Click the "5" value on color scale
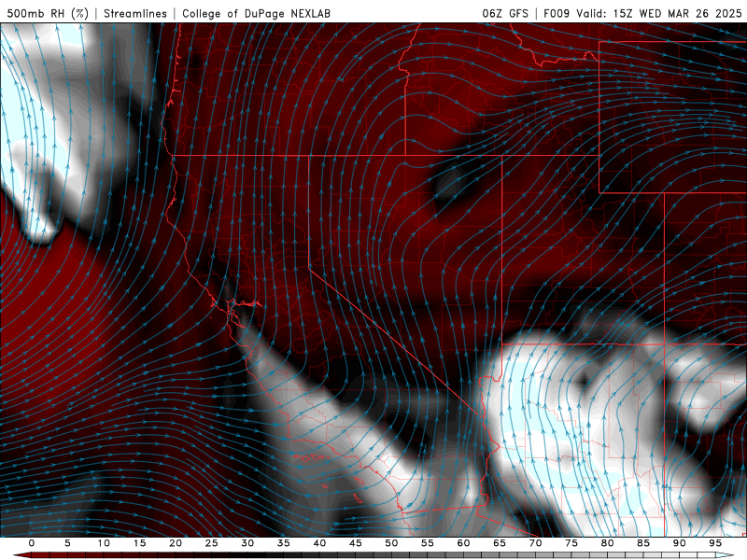Viewport: 747px width, 560px height. tap(67, 543)
